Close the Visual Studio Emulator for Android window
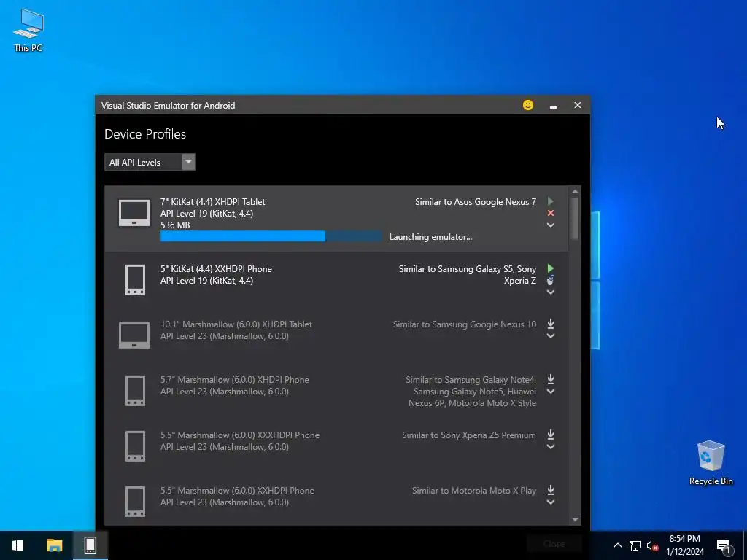 [x=578, y=105]
